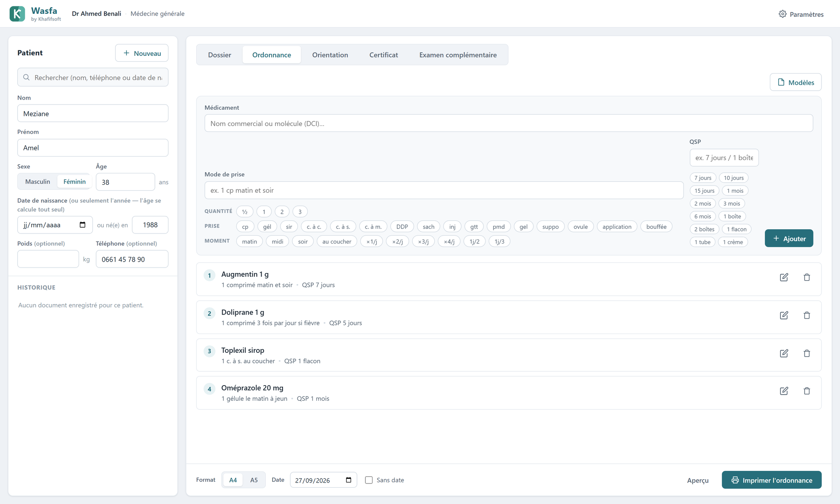Screen dimensions: 840x504
Task: Delete the Augmentin 1 g line
Action: tap(807, 277)
